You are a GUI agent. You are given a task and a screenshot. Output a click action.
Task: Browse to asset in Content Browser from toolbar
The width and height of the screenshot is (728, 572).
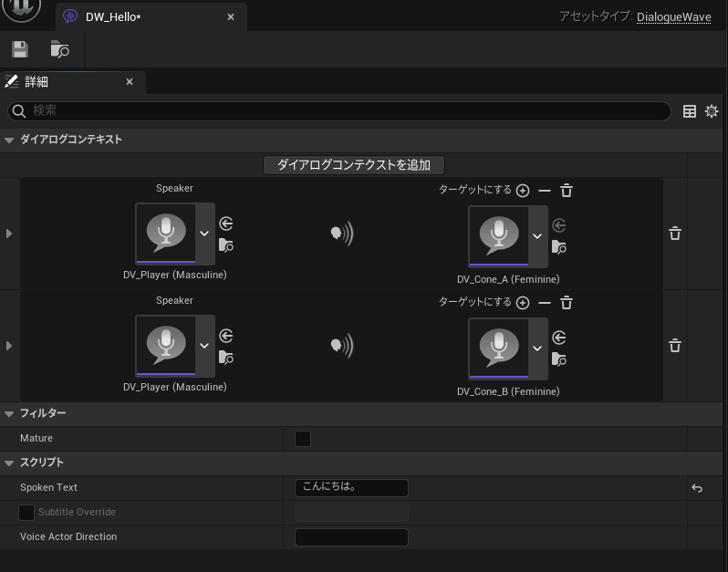pos(59,49)
